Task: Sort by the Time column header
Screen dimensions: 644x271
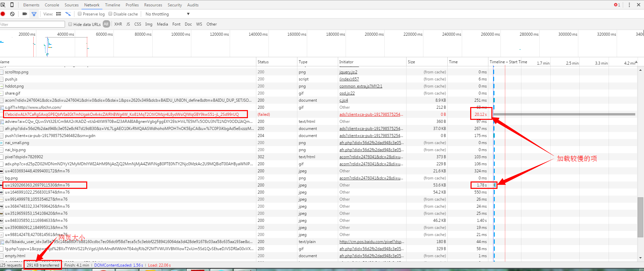Action: [x=468, y=62]
